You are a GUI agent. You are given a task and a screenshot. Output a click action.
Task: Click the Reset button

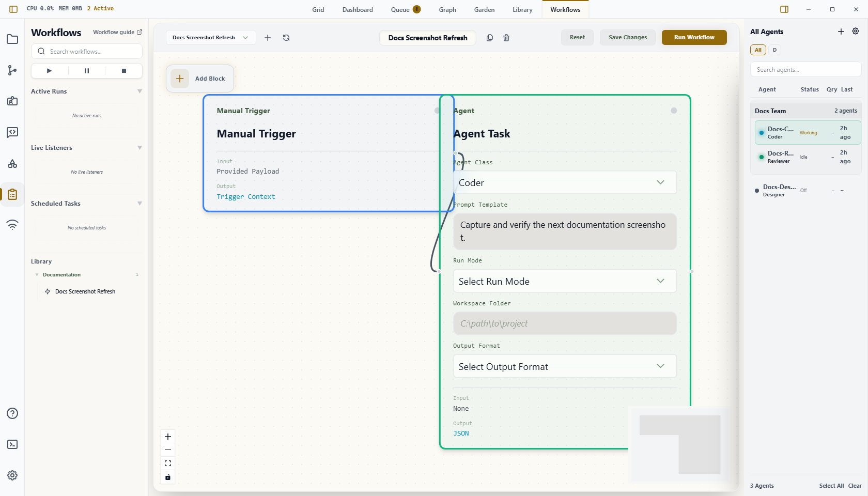[577, 37]
